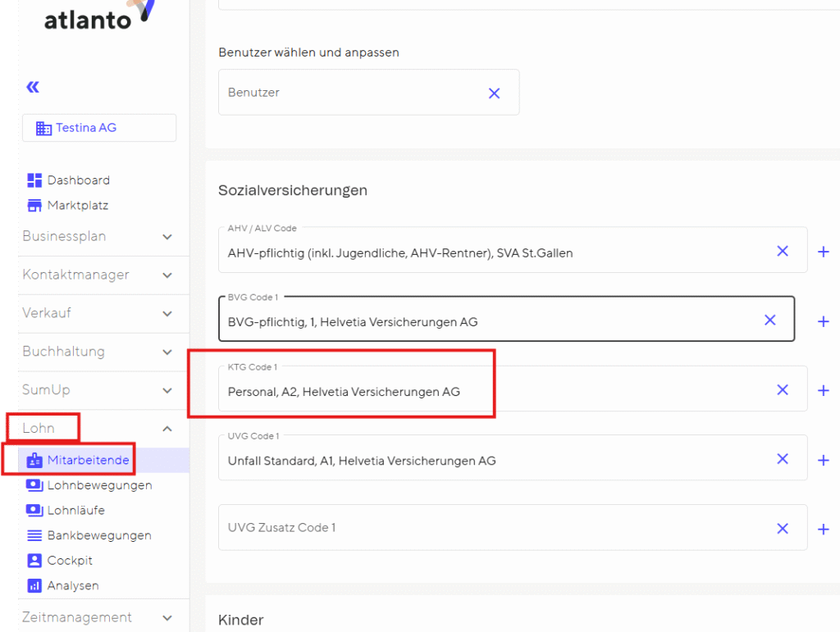Viewport: 840px width, 632px height.
Task: Open the Cockpit person icon
Action: pyautogui.click(x=34, y=561)
